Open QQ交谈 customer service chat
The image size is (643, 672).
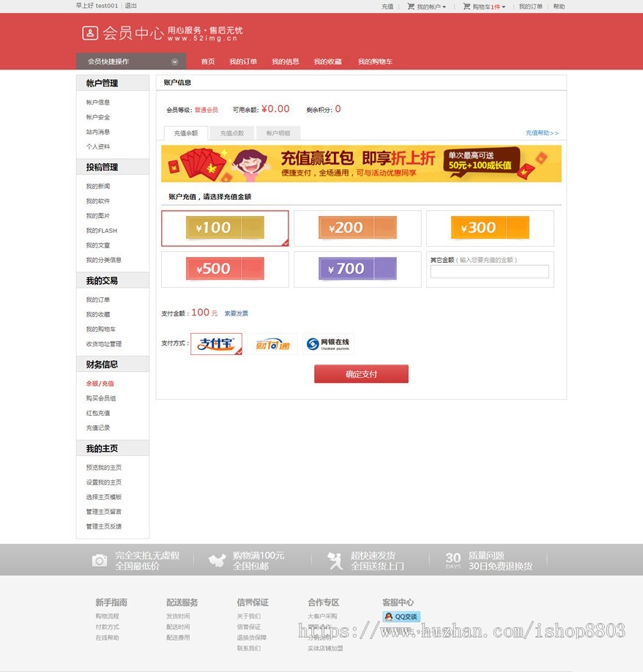pos(402,616)
